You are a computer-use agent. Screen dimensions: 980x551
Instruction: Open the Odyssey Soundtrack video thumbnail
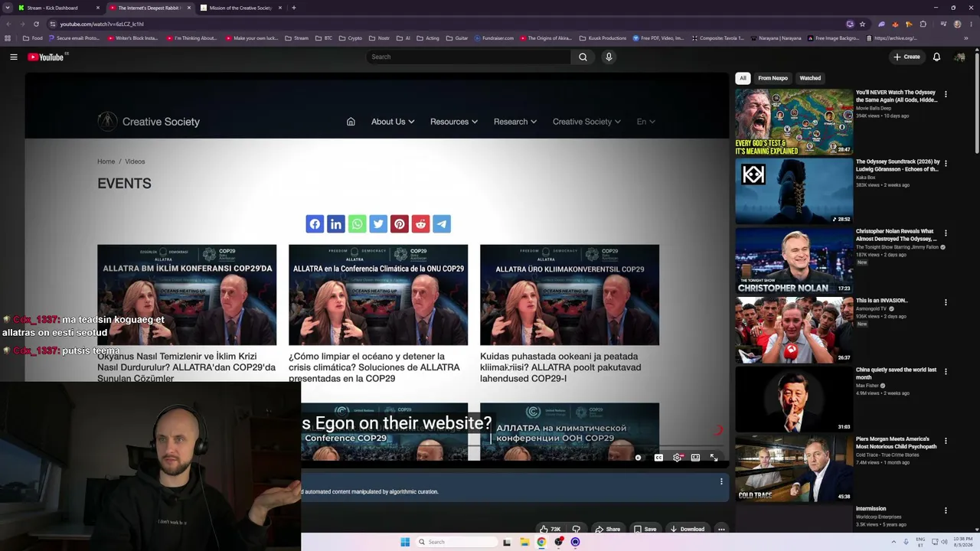pos(794,191)
